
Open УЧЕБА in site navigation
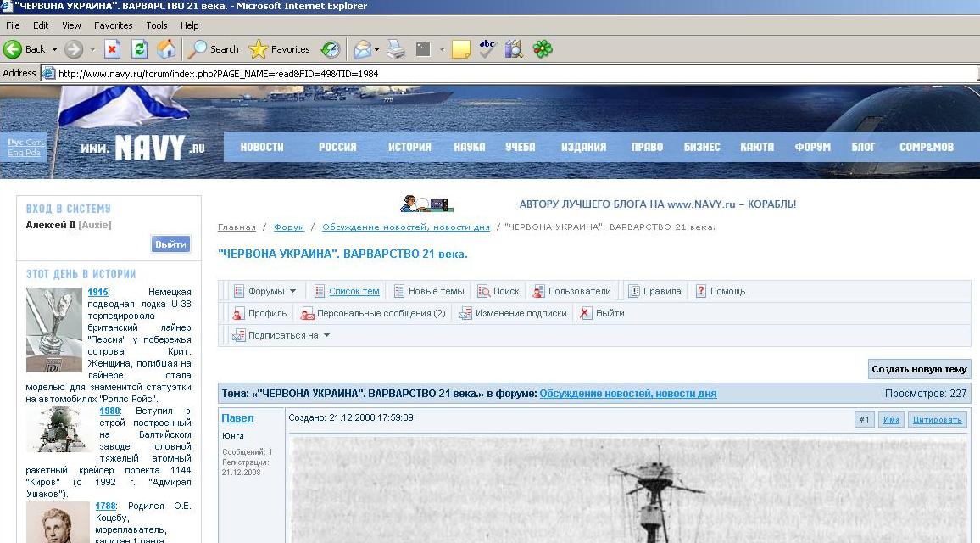click(520, 147)
